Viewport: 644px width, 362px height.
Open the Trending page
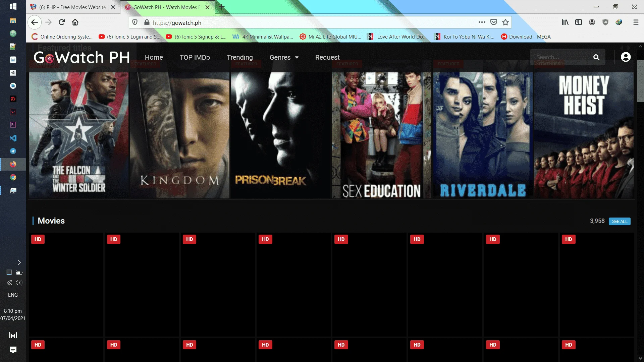240,57
